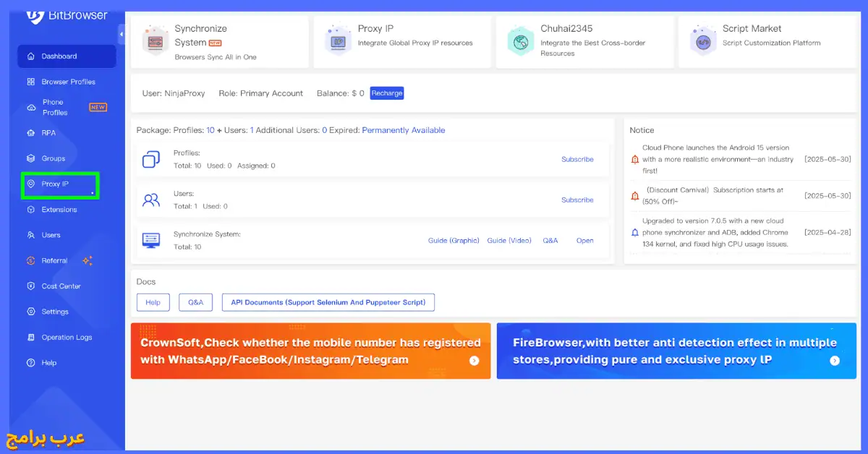The height and width of the screenshot is (454, 868).
Task: Click the Script Market card icon
Action: [702, 41]
